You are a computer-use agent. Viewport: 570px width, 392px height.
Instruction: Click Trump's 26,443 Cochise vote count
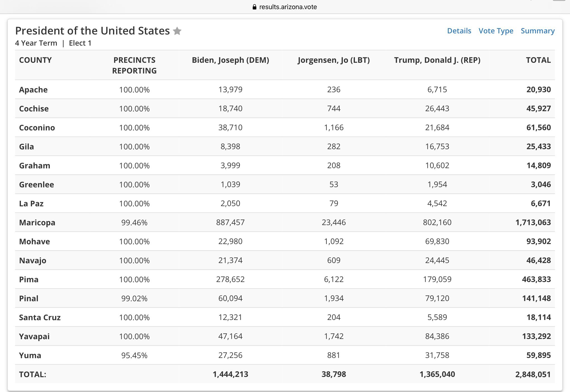point(437,108)
